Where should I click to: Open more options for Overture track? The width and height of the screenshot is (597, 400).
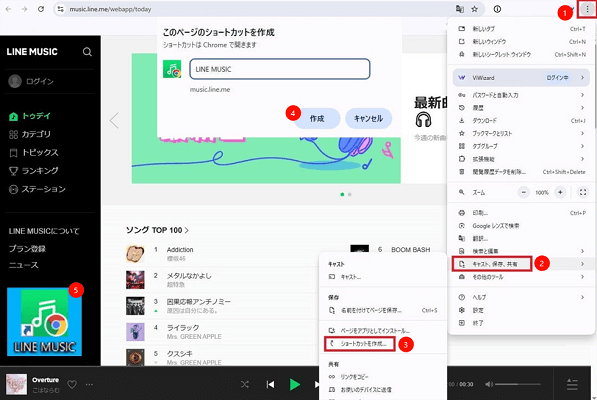(89, 385)
